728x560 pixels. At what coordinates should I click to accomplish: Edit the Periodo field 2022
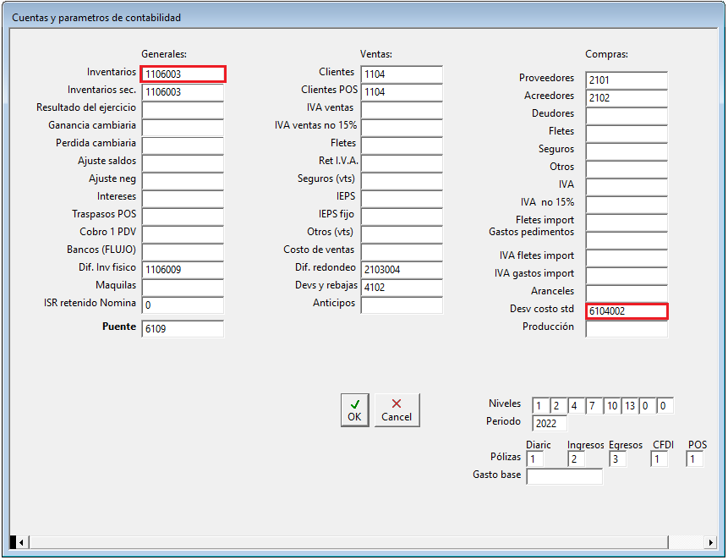pyautogui.click(x=550, y=424)
